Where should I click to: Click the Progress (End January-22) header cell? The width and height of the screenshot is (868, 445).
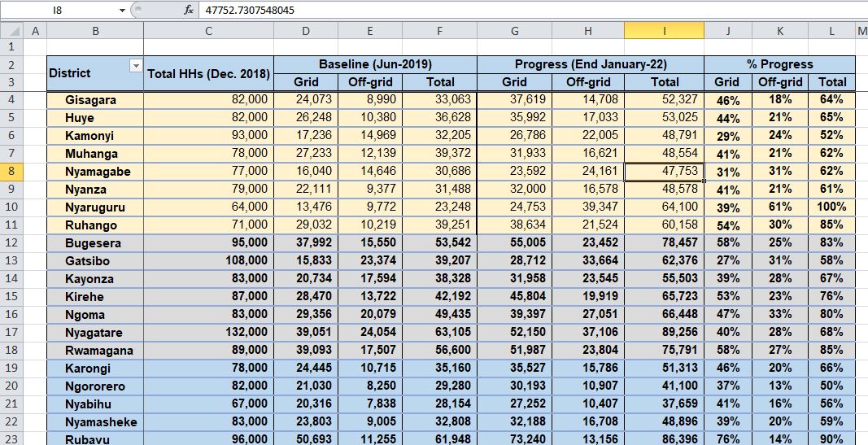589,64
